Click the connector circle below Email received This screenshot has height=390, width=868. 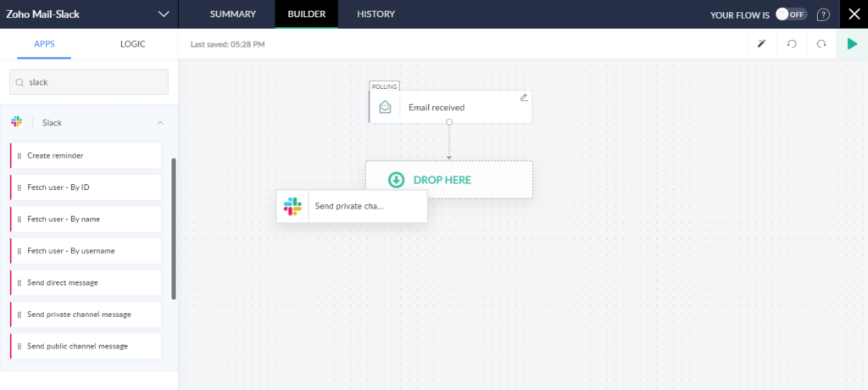point(449,122)
